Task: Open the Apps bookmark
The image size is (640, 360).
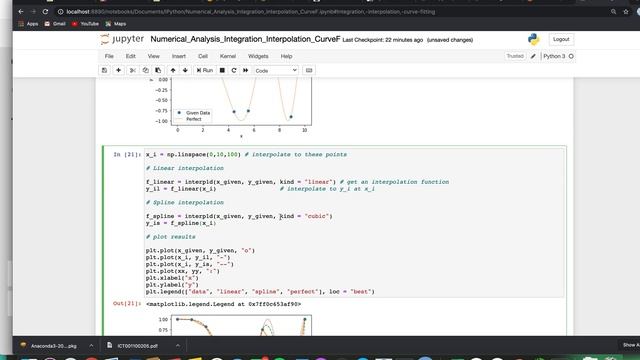Action: [29, 24]
